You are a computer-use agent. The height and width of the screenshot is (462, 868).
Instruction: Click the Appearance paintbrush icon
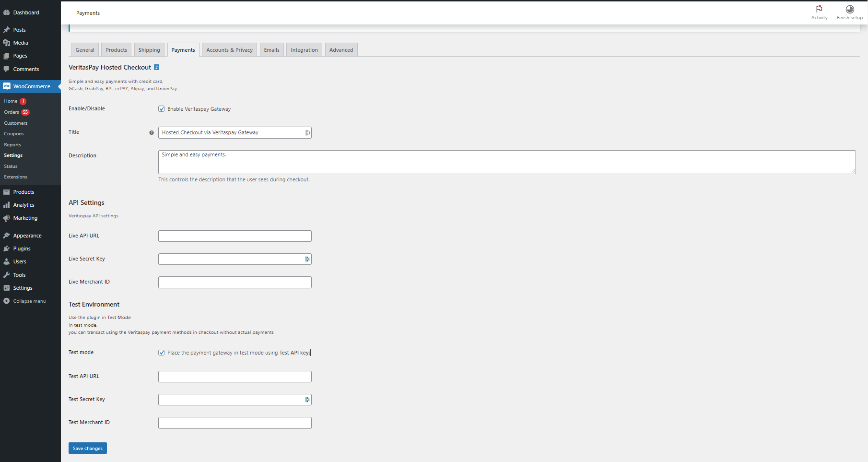(x=7, y=236)
